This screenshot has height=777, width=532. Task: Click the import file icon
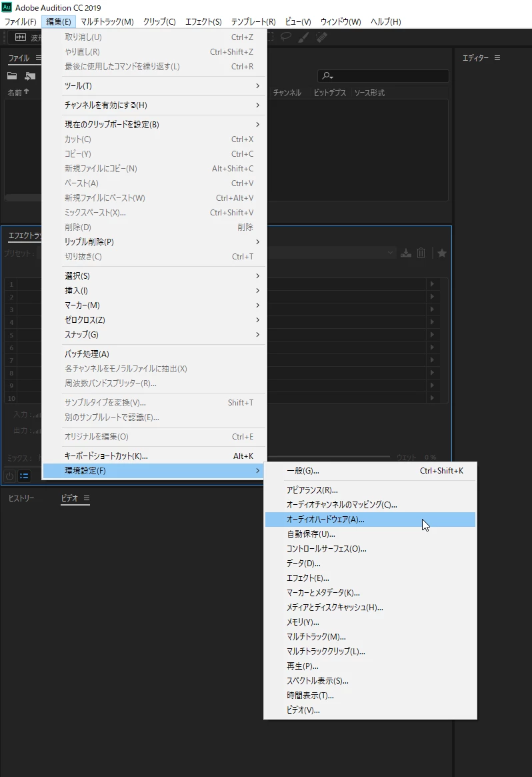[x=30, y=76]
